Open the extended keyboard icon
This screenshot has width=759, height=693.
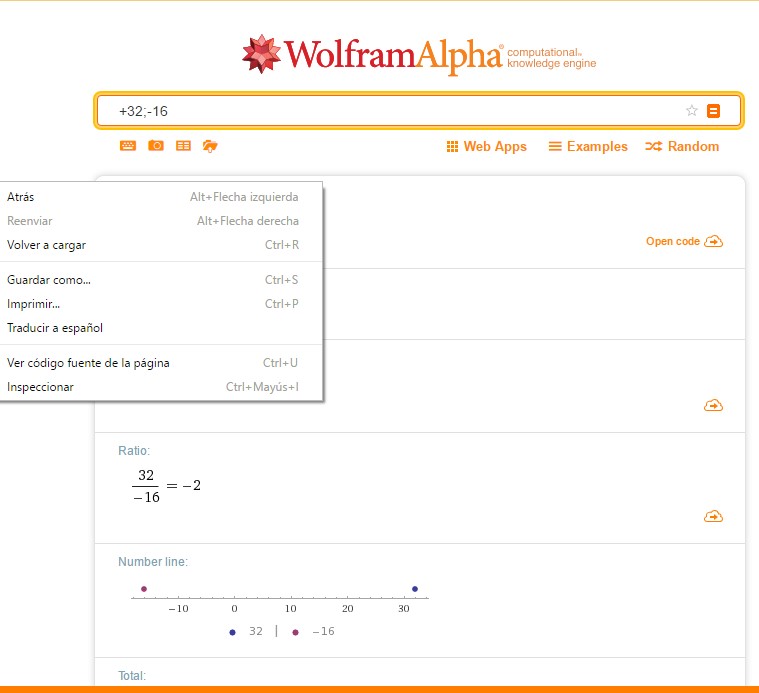[x=128, y=146]
